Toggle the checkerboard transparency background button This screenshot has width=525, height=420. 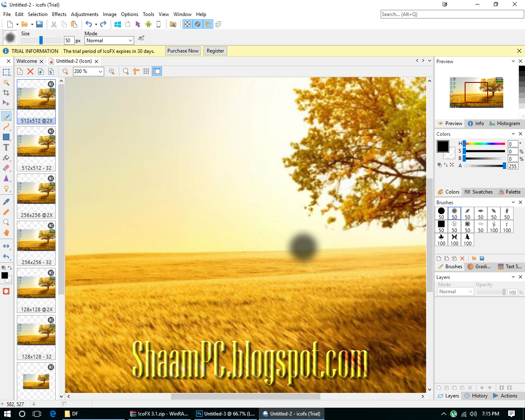(x=187, y=24)
